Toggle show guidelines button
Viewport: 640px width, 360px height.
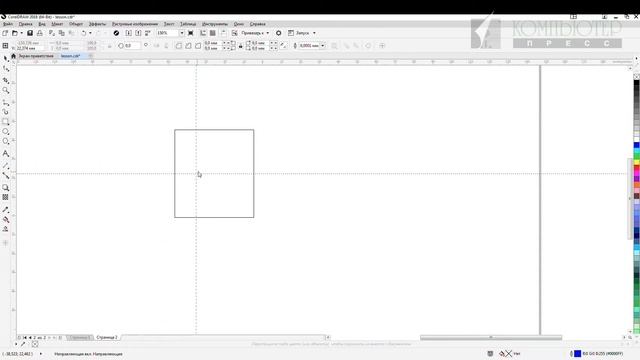pyautogui.click(x=223, y=33)
